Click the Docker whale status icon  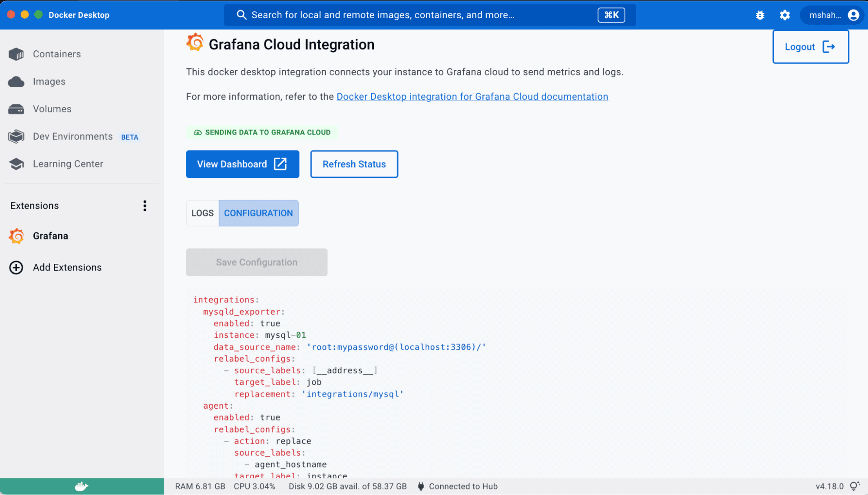81,486
